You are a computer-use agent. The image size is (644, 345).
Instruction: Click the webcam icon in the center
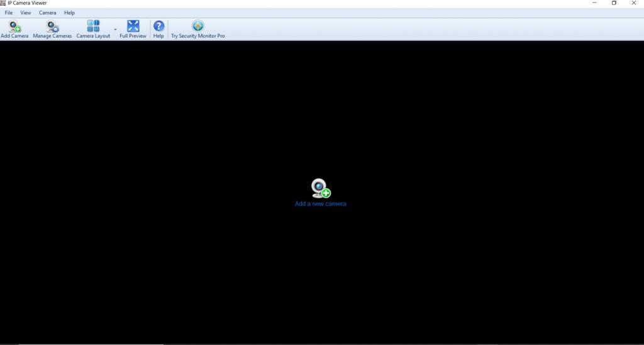tap(320, 188)
